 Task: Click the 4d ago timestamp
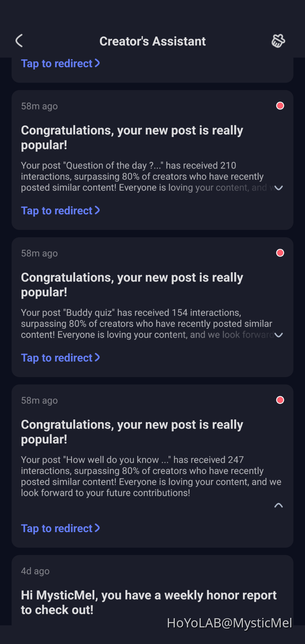click(x=35, y=571)
